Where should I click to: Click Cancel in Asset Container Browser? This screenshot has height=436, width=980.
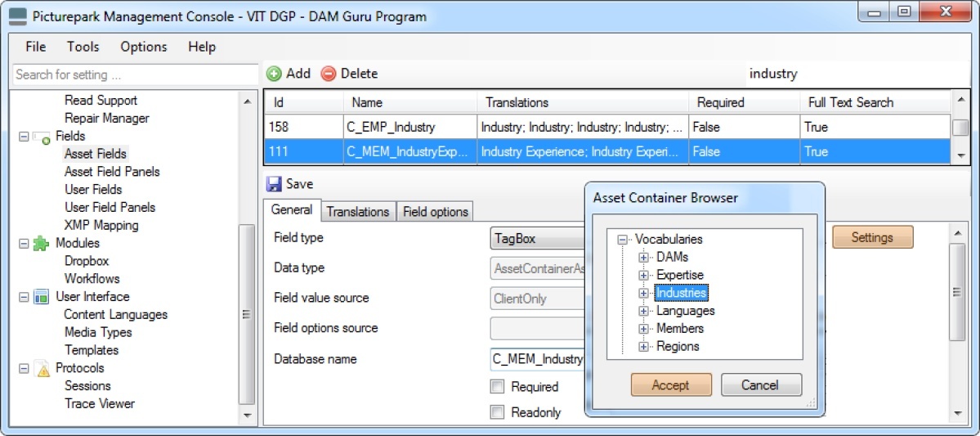[x=761, y=384]
